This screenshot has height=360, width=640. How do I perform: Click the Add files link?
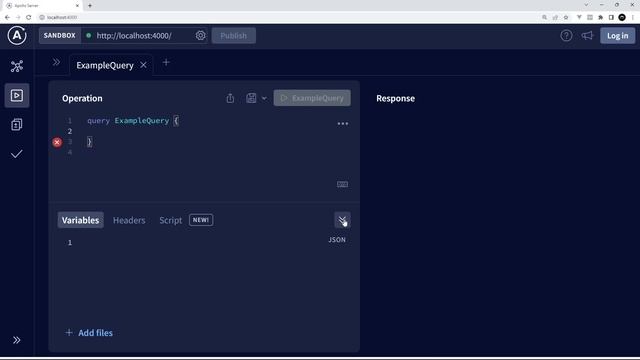(x=89, y=333)
